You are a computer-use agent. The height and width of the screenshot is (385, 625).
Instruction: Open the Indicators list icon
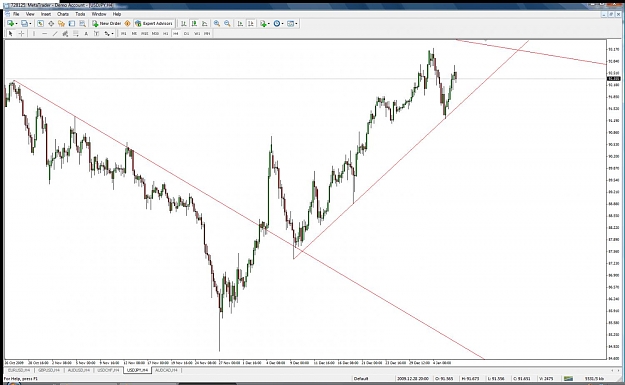263,24
